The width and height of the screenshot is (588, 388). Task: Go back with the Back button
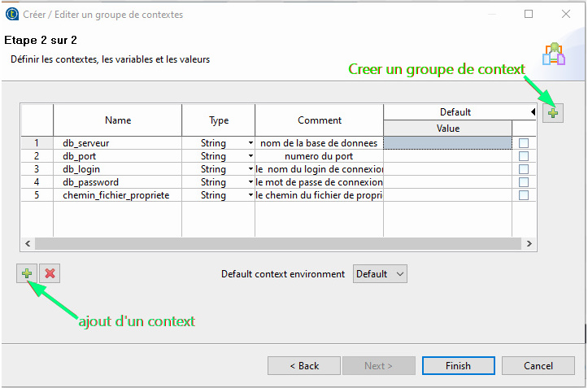(304, 366)
